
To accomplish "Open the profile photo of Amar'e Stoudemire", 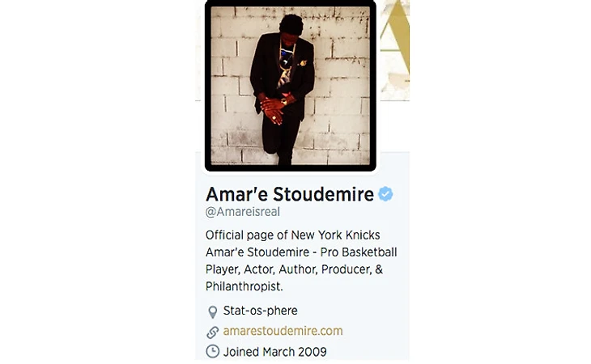I will click(290, 86).
